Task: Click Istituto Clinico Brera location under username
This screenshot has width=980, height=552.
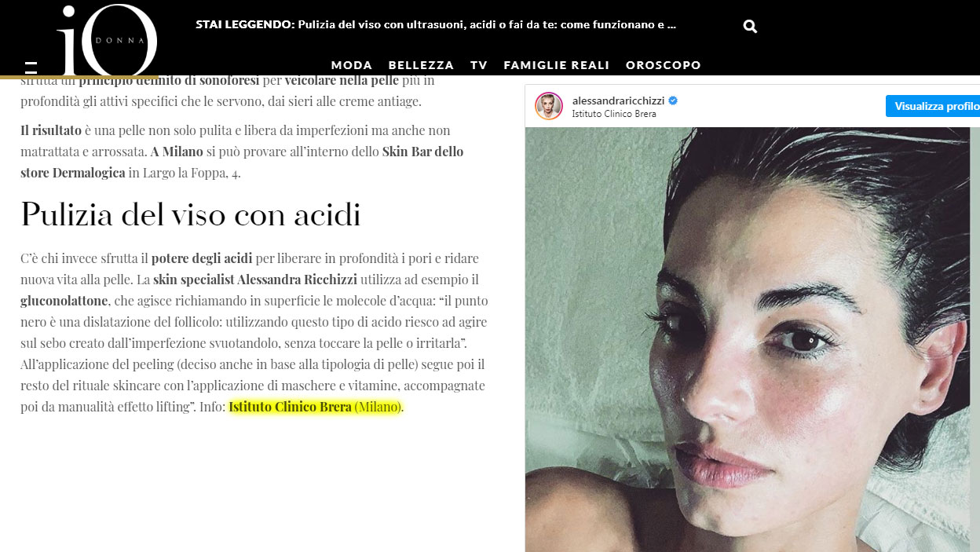Action: tap(614, 114)
